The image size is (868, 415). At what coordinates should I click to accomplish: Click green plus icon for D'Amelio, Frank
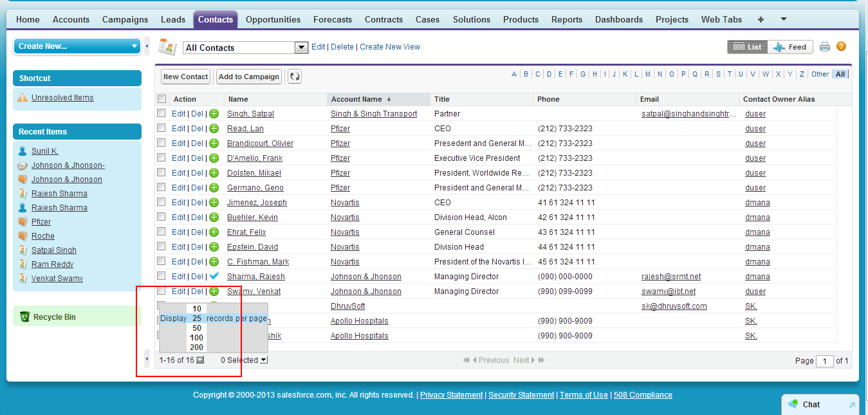tap(214, 158)
